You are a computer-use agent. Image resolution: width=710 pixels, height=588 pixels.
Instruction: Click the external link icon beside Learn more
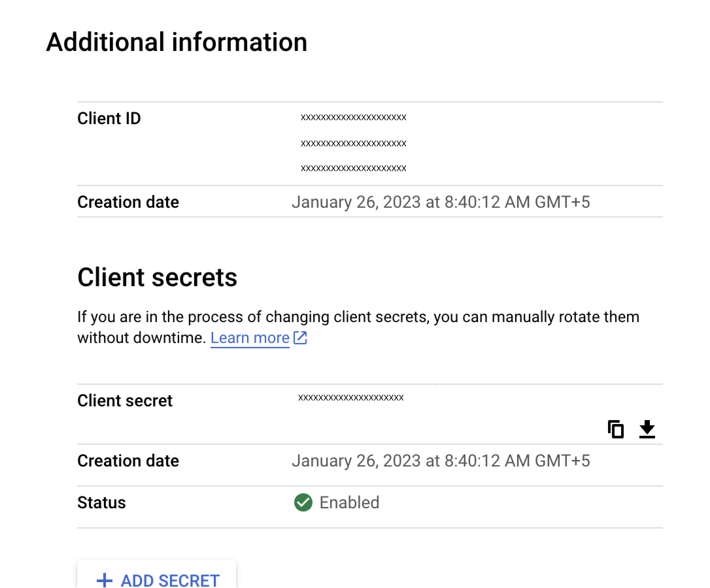point(300,337)
